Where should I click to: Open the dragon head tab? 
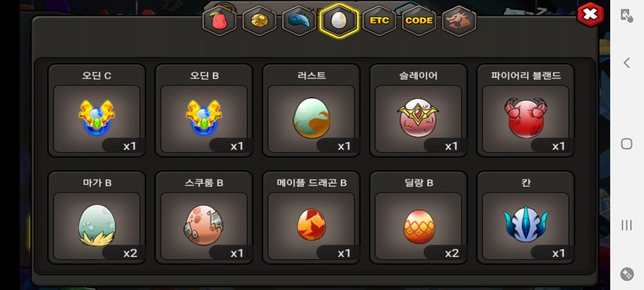point(459,21)
